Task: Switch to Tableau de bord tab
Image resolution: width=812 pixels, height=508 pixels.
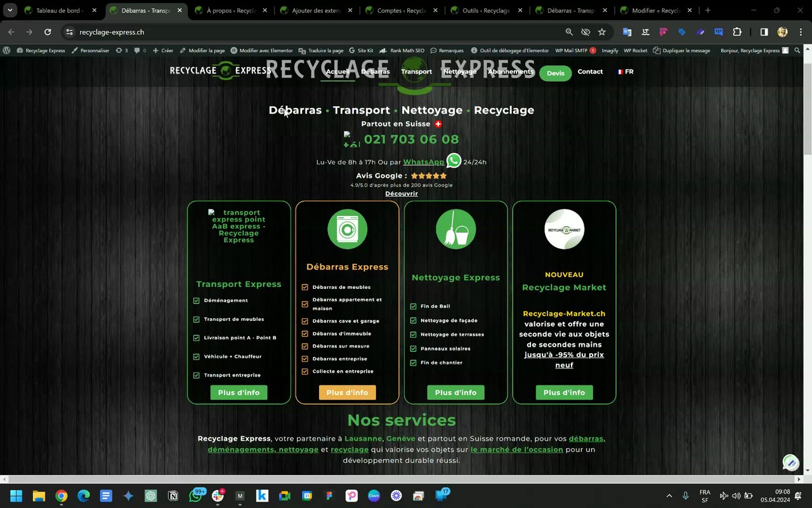Action: [59, 10]
